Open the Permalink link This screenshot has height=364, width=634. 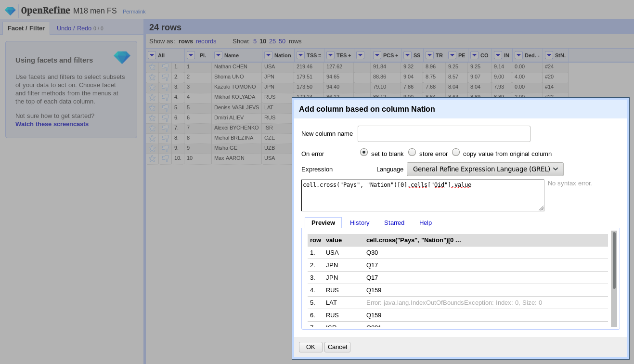click(x=134, y=12)
